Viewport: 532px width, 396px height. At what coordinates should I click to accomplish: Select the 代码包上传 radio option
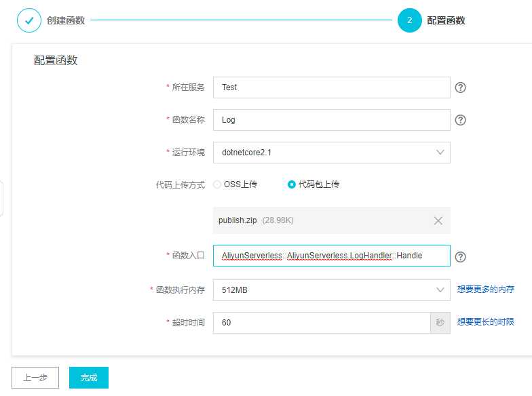pyautogui.click(x=292, y=184)
